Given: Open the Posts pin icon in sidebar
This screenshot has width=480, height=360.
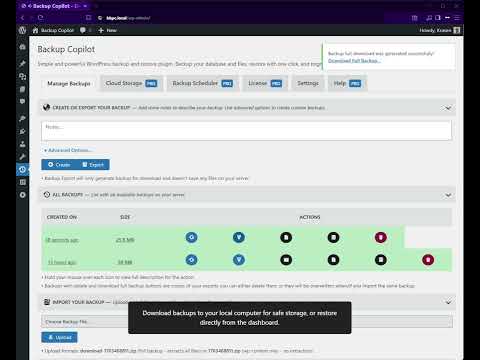Looking at the screenshot, I should (x=22, y=63).
